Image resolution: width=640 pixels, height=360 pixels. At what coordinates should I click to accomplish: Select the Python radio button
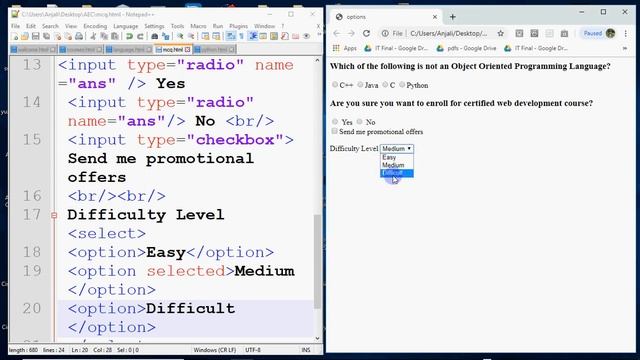pos(402,84)
